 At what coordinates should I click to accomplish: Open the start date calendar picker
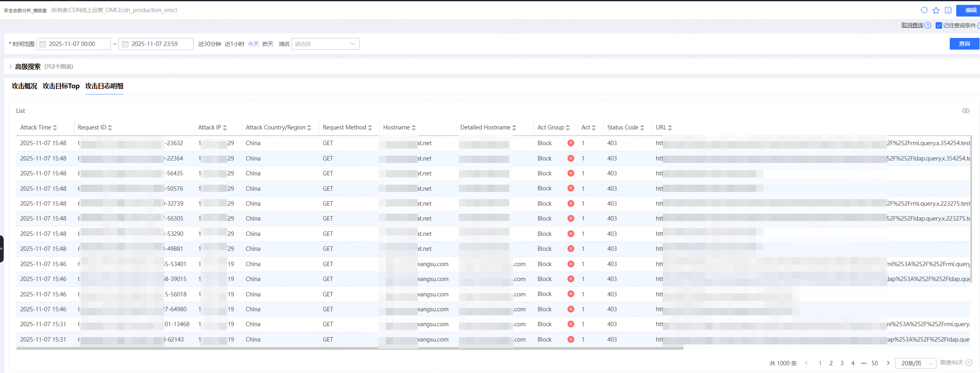tap(43, 44)
